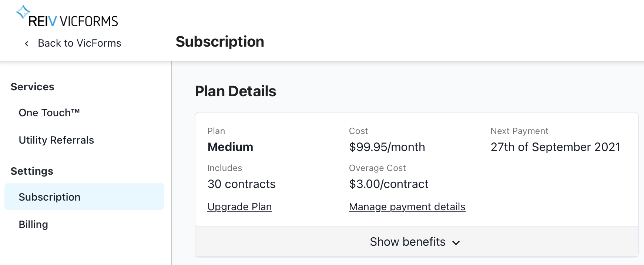
Task: Click the back chevron arrow icon
Action: coord(27,44)
